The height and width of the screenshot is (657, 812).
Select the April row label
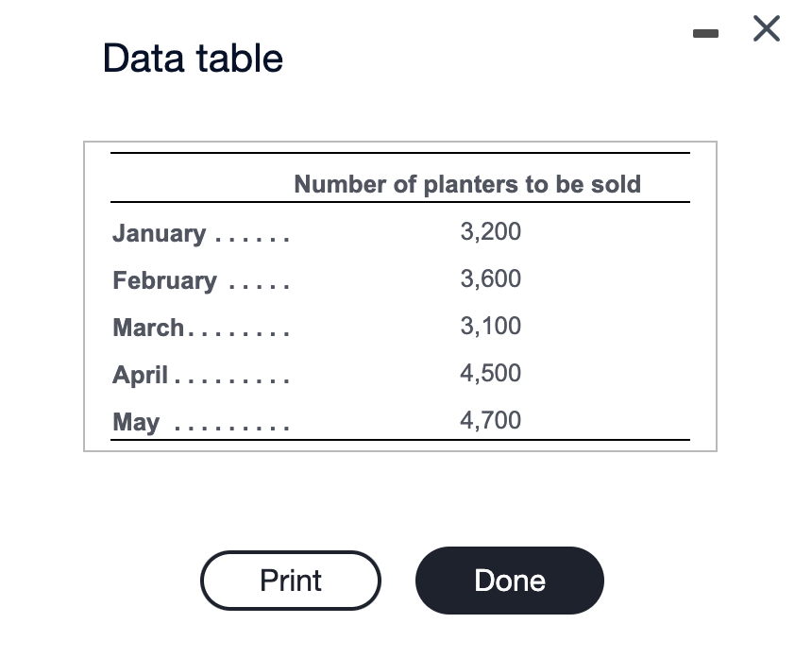tap(141, 375)
